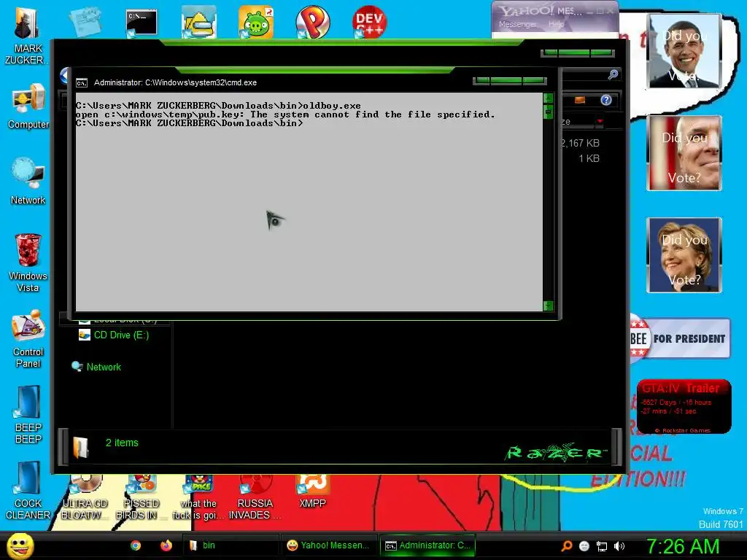Image resolution: width=747 pixels, height=560 pixels.
Task: Select Network in Explorer navigation pane
Action: [96, 367]
